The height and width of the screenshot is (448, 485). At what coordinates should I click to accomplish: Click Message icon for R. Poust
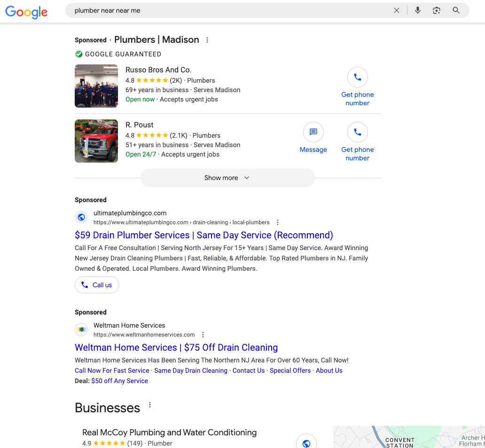313,132
